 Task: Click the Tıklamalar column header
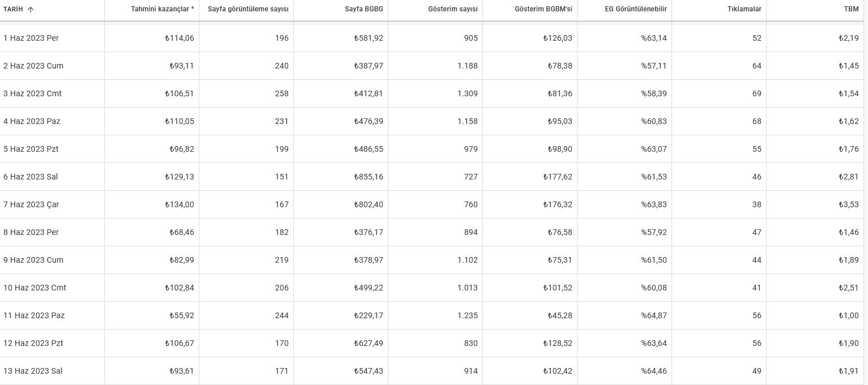tap(745, 9)
